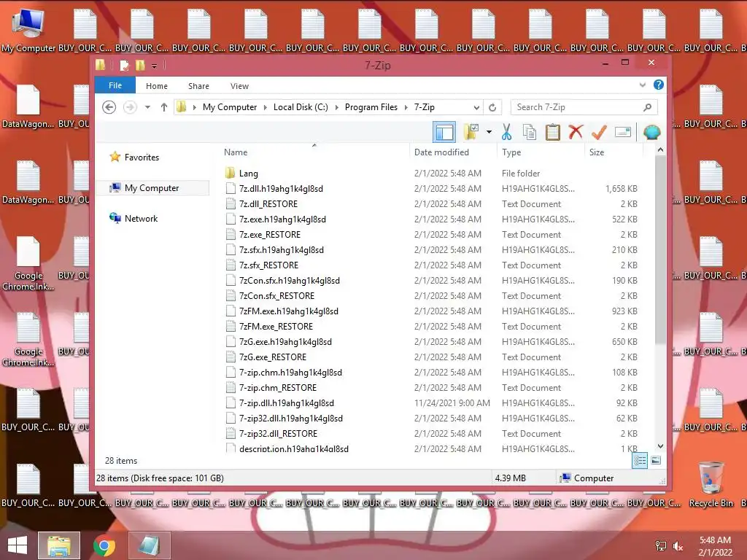Select file 7-zip.dll.h19ahg1k4gl8sd
The image size is (747, 560).
(286, 402)
